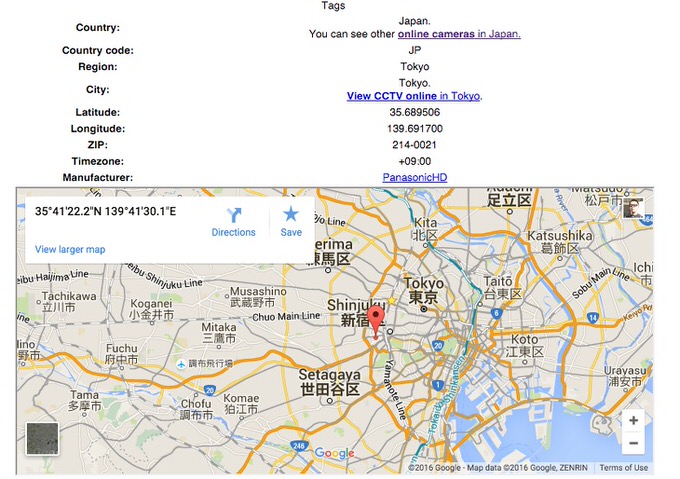Viewport: 680px width, 479px height.
Task: Click the Google logo on the map
Action: tap(334, 454)
